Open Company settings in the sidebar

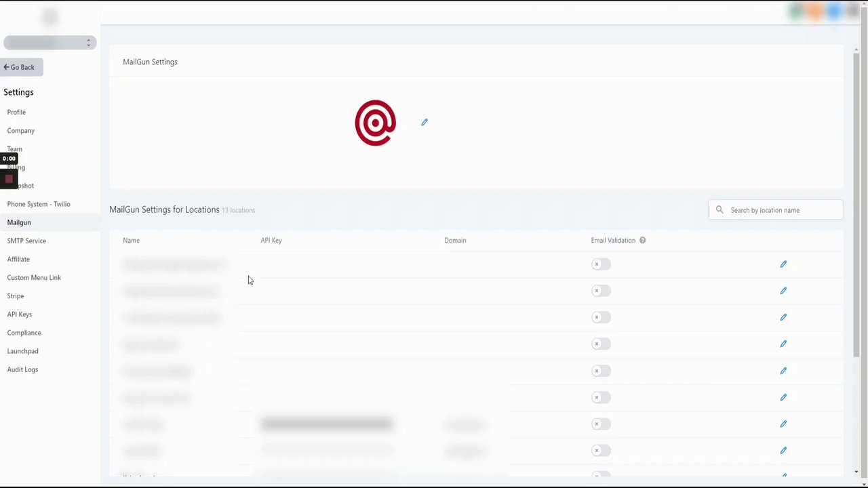[21, 130]
